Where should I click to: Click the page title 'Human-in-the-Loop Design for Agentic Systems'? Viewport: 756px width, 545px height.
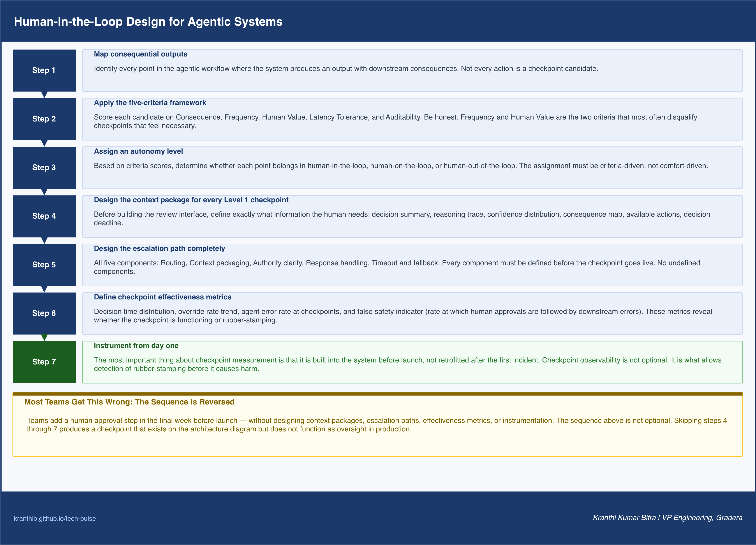[148, 22]
